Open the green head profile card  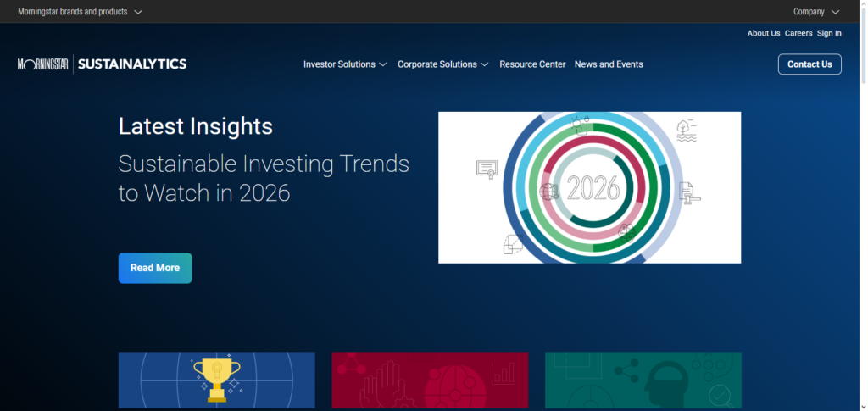click(x=643, y=380)
